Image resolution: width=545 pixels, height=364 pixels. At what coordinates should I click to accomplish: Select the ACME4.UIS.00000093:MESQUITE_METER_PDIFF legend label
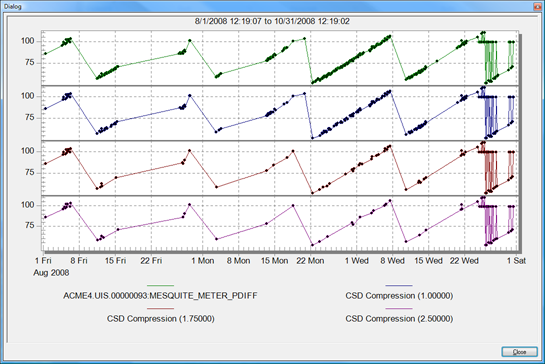(x=160, y=296)
